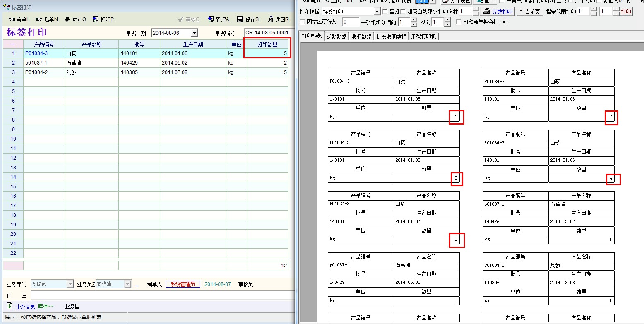The height and width of the screenshot is (324, 644).
Task: Click the 打当前页 button
Action: pos(530,12)
